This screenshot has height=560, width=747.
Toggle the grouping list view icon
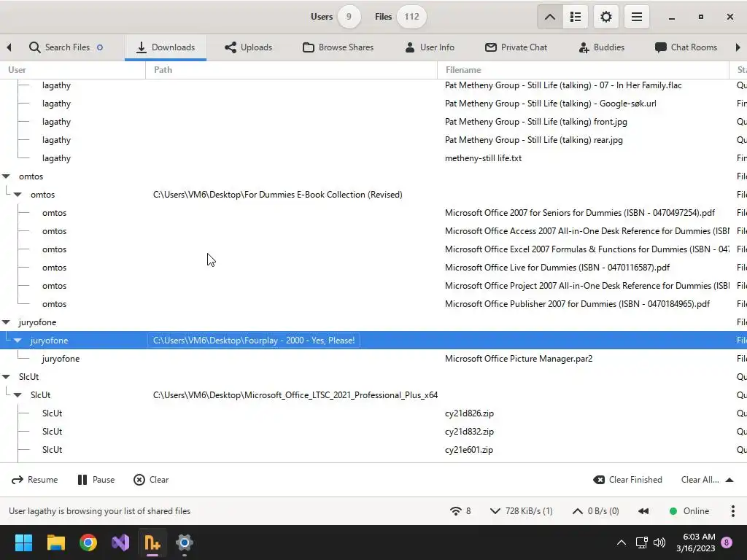[575, 17]
